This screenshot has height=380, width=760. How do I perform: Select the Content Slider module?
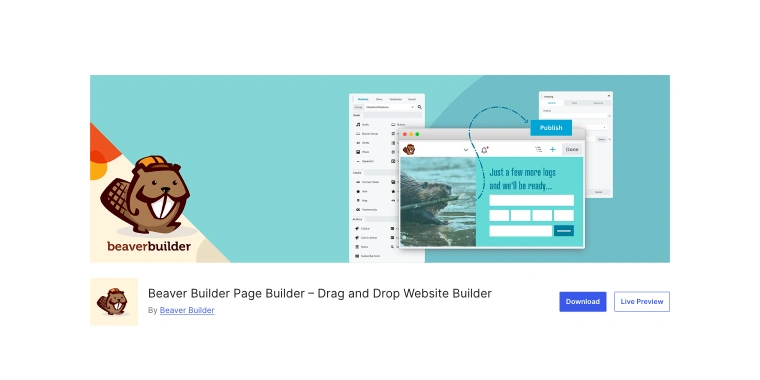368,182
